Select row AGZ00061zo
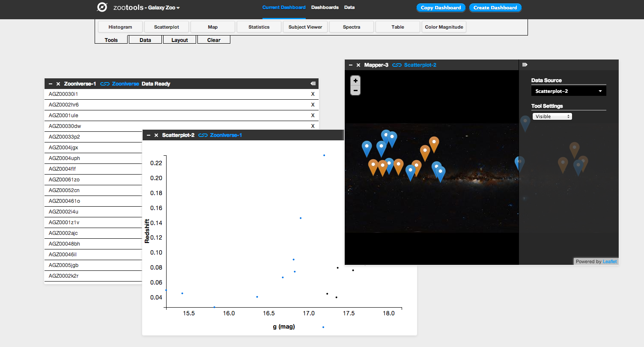The width and height of the screenshot is (644, 347). (93, 180)
